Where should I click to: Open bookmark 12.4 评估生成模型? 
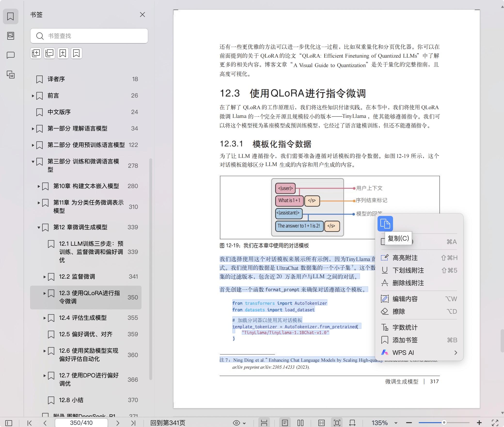(83, 318)
